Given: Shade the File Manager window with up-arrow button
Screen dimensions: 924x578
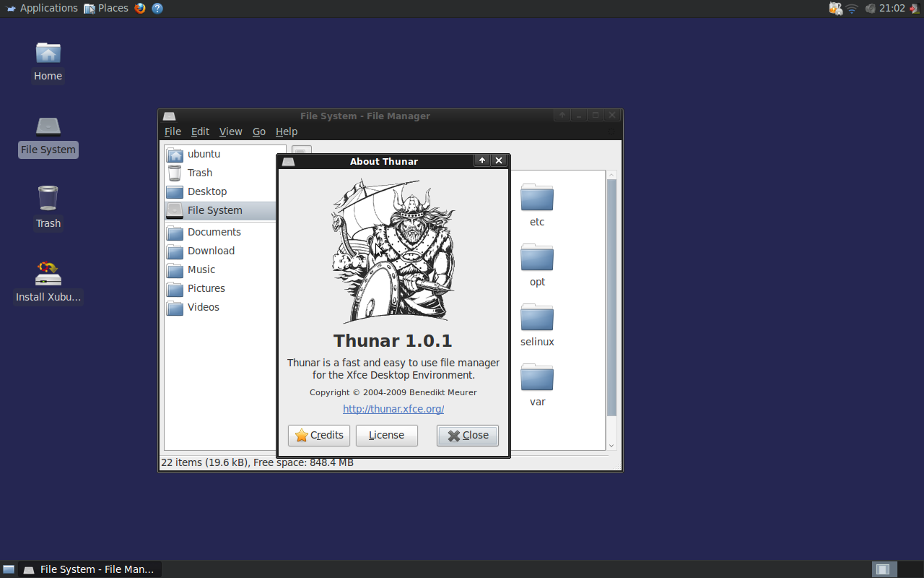Looking at the screenshot, I should tap(562, 115).
